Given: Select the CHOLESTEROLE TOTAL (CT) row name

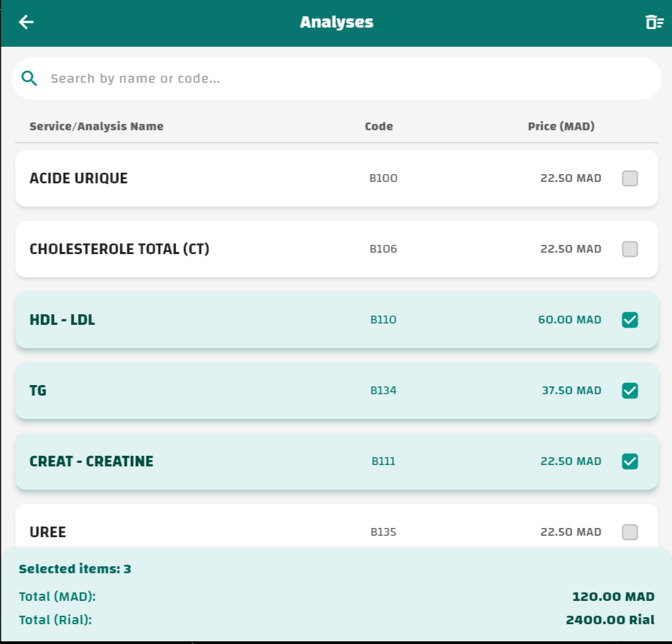Looking at the screenshot, I should (120, 249).
